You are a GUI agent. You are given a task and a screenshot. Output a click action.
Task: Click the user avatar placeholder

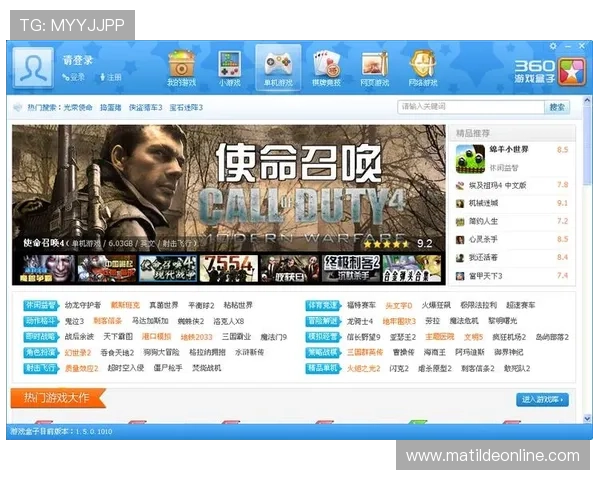click(33, 68)
